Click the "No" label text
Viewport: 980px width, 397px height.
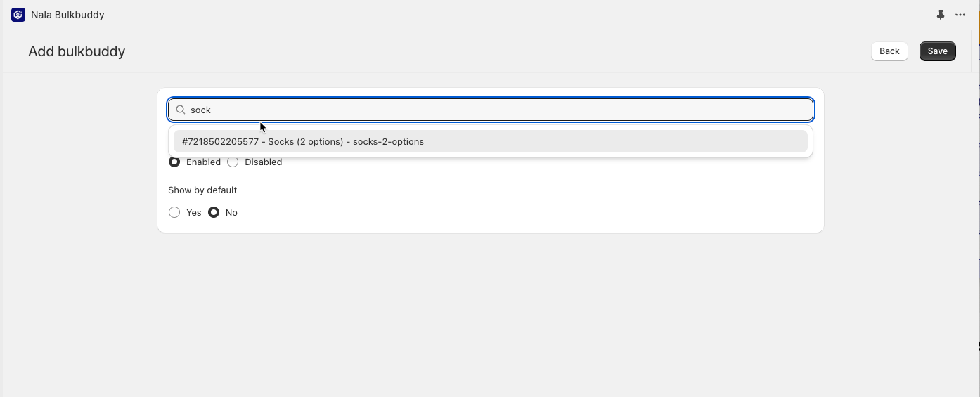tap(231, 212)
